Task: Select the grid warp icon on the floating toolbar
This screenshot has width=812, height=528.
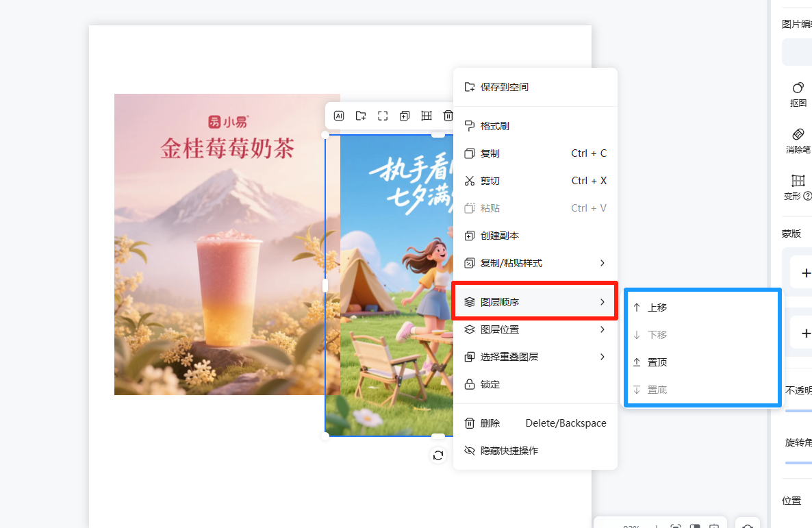Action: click(x=426, y=116)
